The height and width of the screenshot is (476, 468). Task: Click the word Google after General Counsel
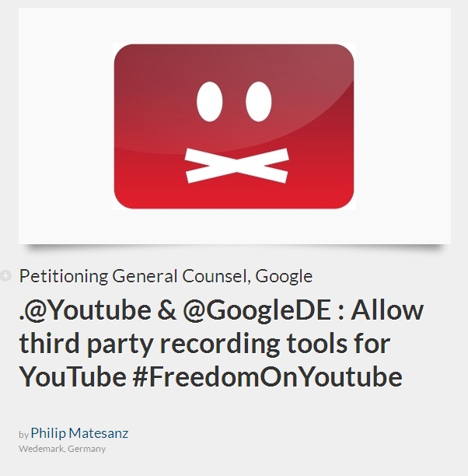[x=284, y=277]
